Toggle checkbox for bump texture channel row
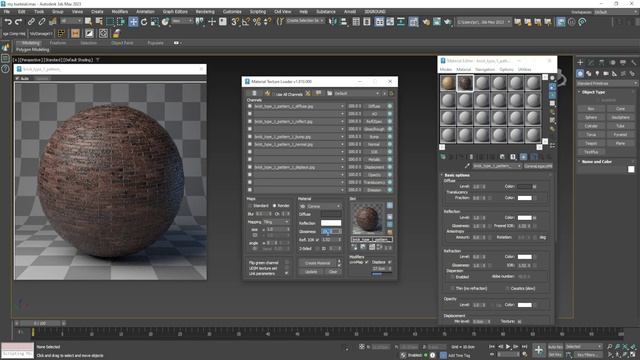 tap(250, 137)
